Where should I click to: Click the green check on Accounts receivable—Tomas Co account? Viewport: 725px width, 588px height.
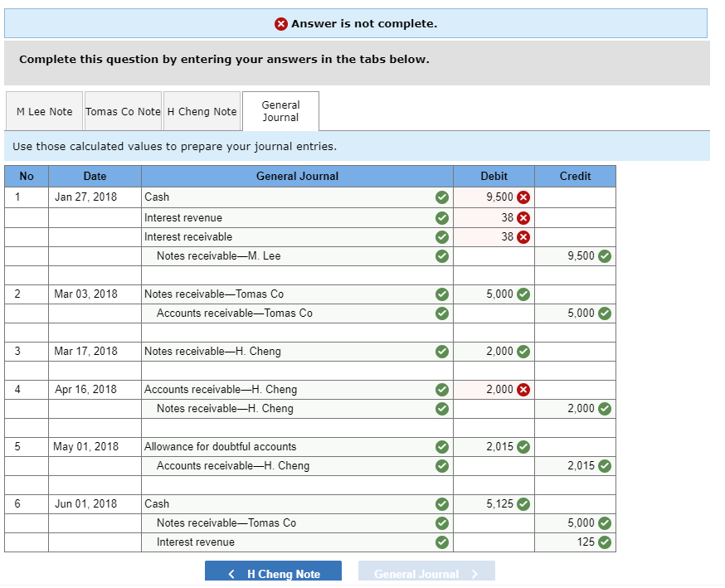tap(442, 313)
